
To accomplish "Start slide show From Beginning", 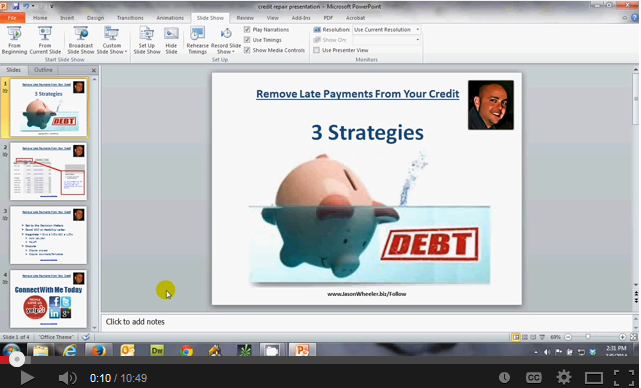I will (14, 40).
